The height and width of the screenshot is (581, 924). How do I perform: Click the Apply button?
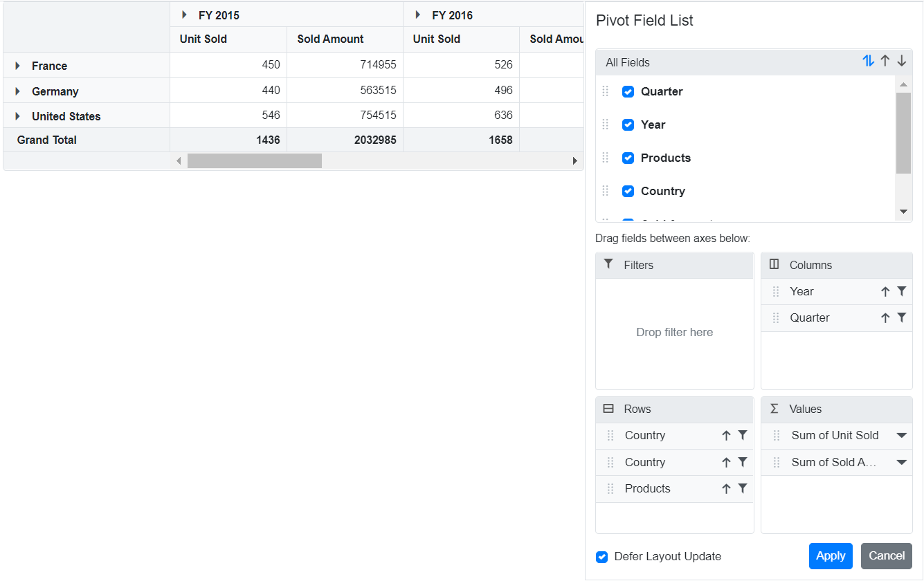point(831,555)
